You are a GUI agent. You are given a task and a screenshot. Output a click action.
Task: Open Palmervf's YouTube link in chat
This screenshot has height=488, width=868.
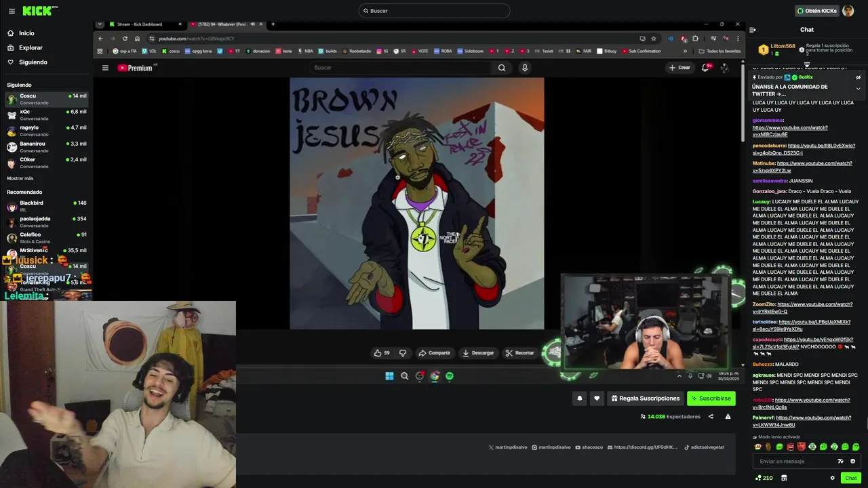pos(802,421)
